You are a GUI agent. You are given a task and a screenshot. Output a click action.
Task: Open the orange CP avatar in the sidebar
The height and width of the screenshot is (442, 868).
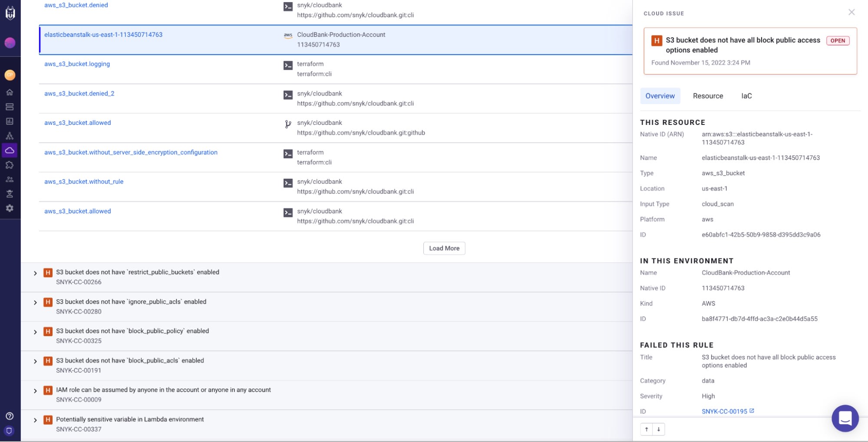(10, 75)
